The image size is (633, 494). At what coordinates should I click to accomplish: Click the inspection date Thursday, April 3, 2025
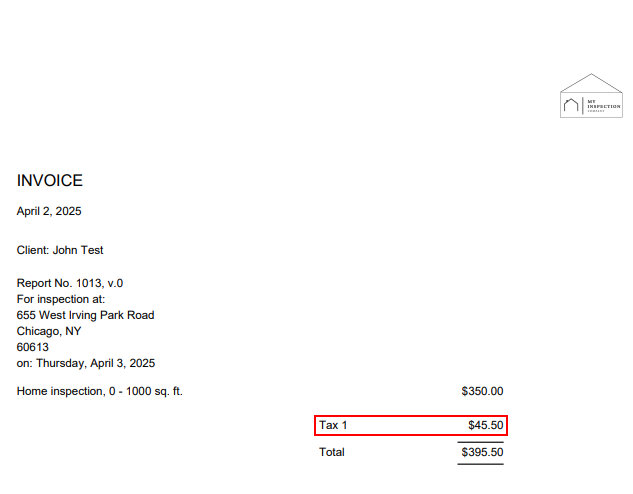coord(93,363)
